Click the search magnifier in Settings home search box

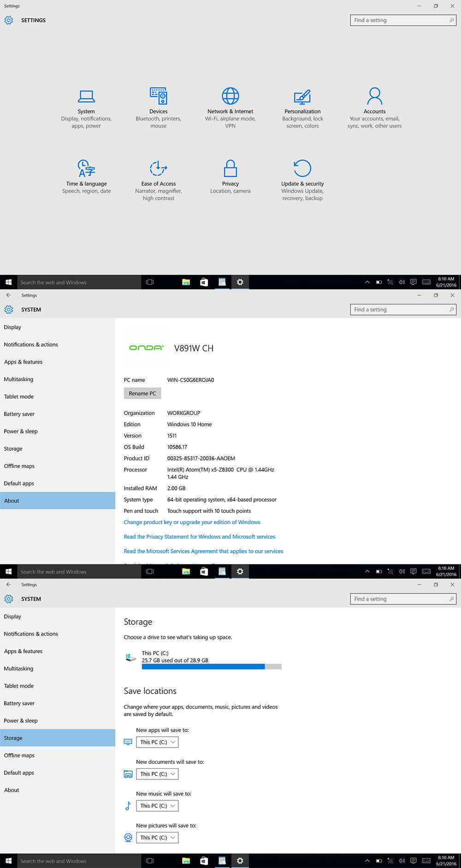(451, 20)
